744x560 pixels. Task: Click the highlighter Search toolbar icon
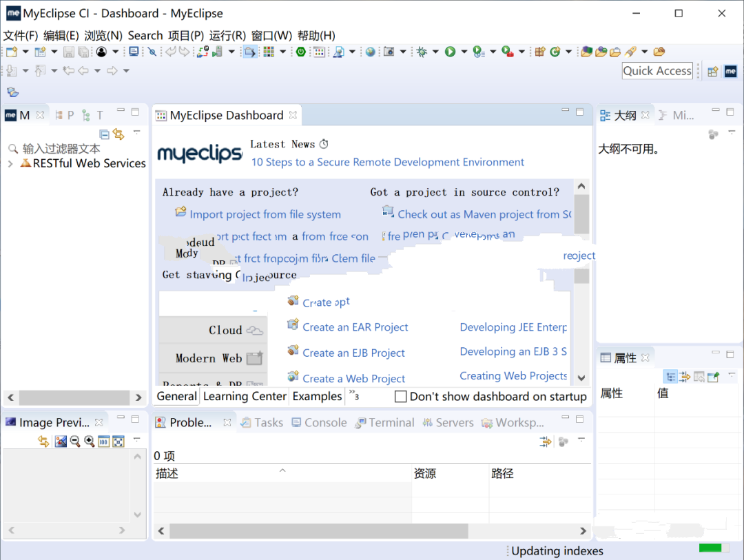(630, 52)
